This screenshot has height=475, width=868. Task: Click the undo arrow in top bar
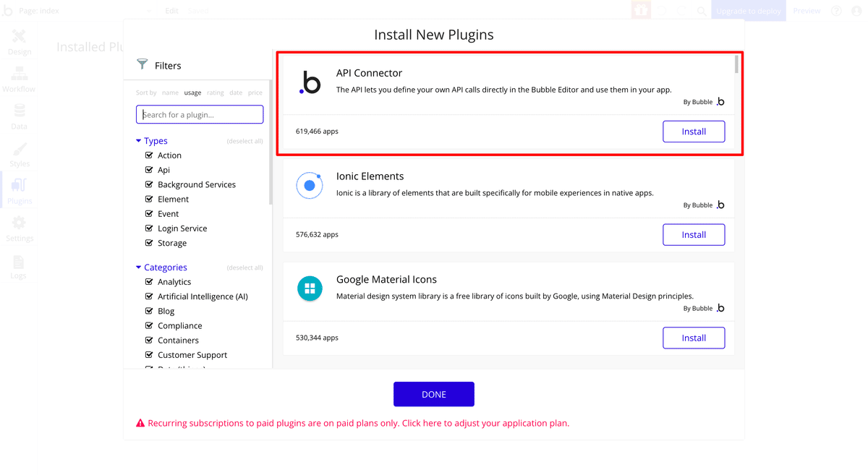click(661, 11)
